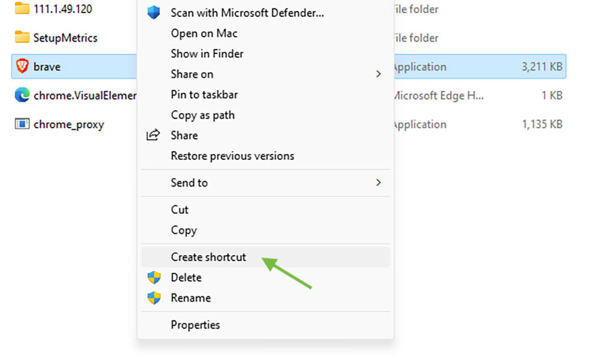Viewport: 599px width, 364px height.
Task: Click the Application type of brave row
Action: coord(420,67)
